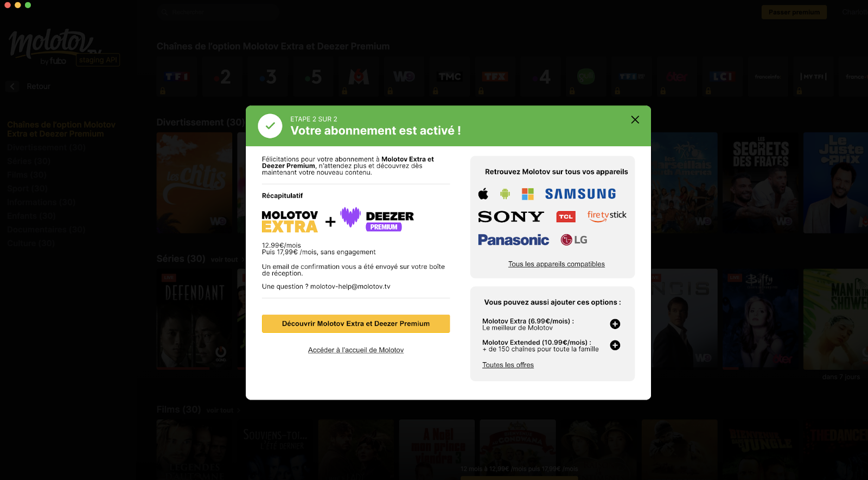Click the Windows logo icon
The width and height of the screenshot is (868, 480).
(527, 194)
